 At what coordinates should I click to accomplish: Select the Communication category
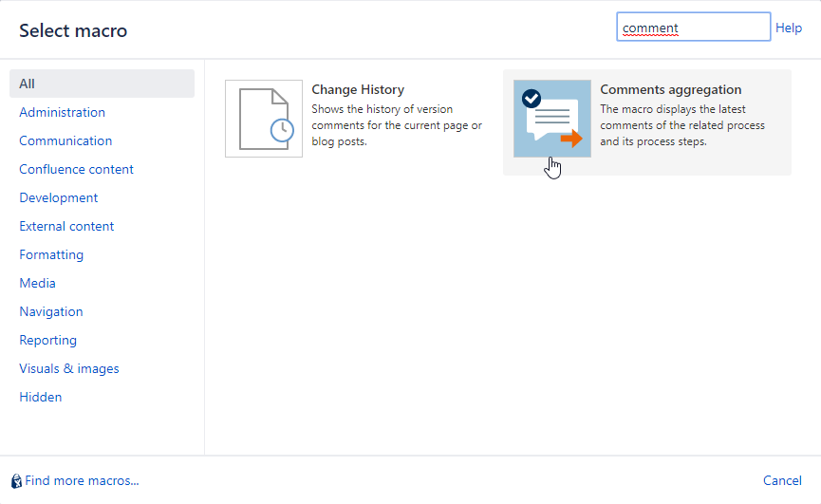pos(65,140)
